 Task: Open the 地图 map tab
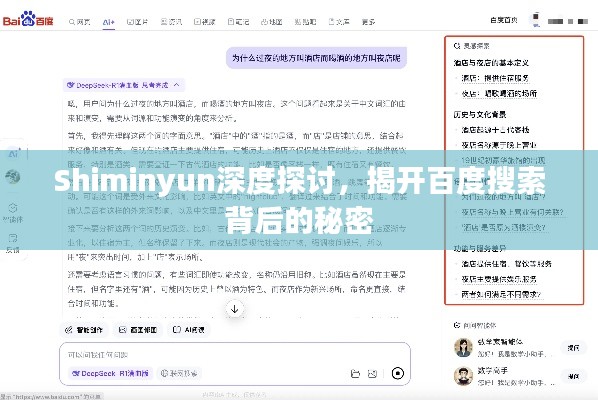pos(272,22)
